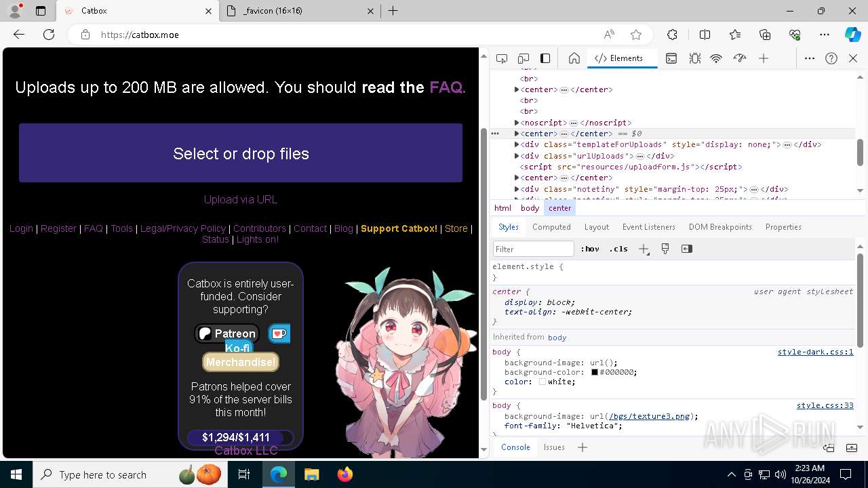Toggle the .cls element classes panel
Screen dimensions: 868x488
(x=618, y=249)
